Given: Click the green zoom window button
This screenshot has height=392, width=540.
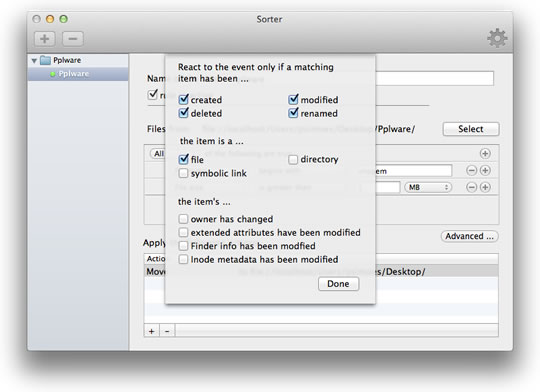Looking at the screenshot, I should coord(63,19).
